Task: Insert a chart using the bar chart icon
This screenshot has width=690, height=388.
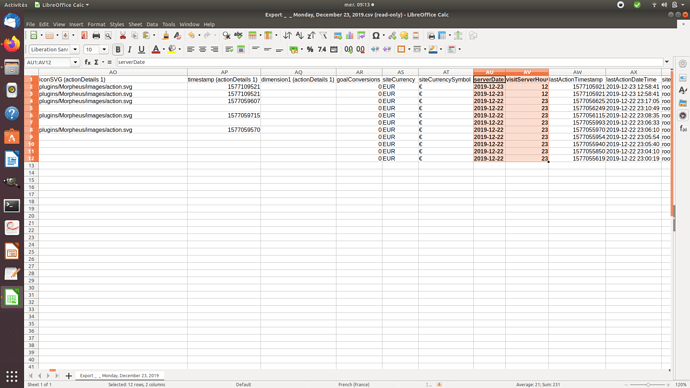Action: coord(349,36)
